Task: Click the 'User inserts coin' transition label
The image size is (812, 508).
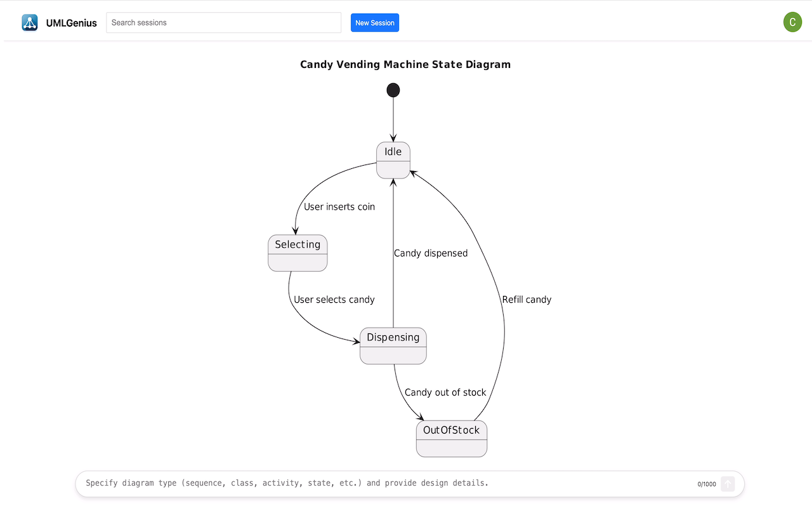Action: point(339,207)
